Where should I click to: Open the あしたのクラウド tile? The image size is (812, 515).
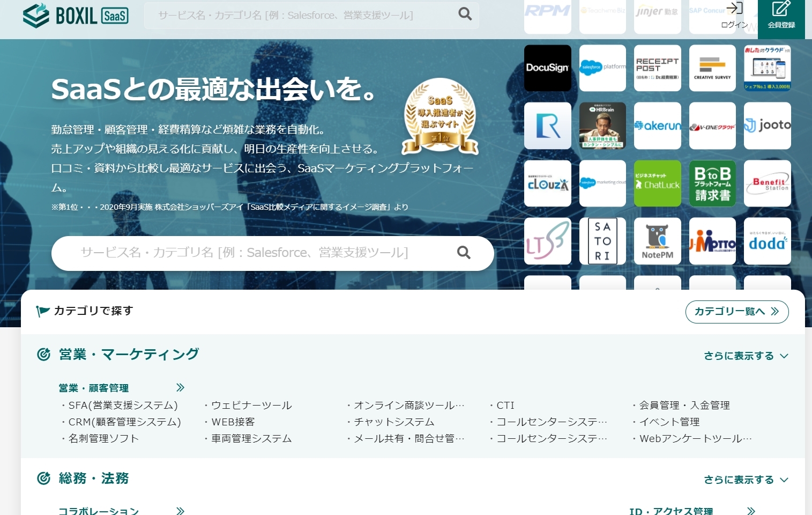(768, 68)
